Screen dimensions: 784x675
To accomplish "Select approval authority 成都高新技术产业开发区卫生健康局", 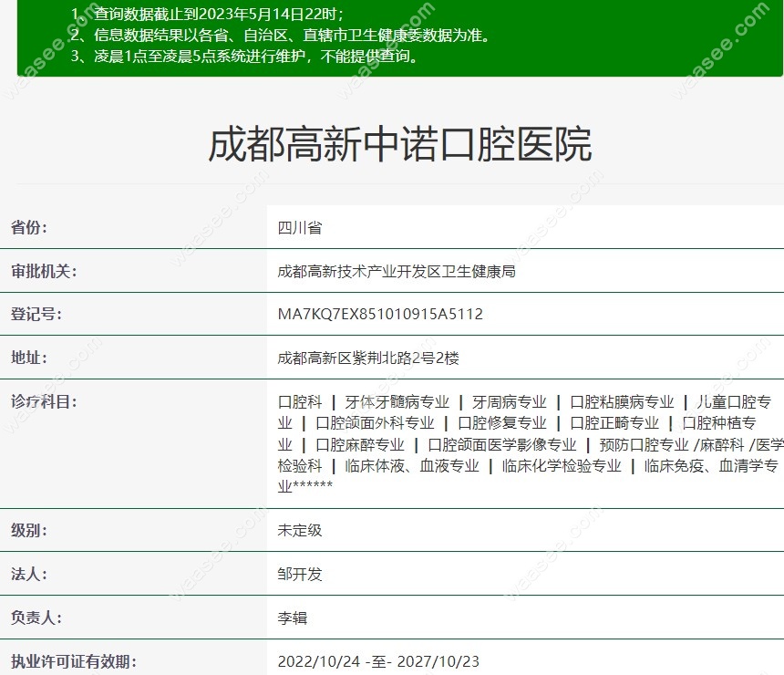I will (397, 271).
